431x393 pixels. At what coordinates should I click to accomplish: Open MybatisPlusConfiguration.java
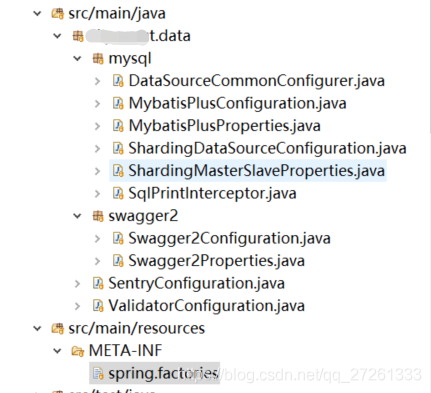[x=237, y=104]
